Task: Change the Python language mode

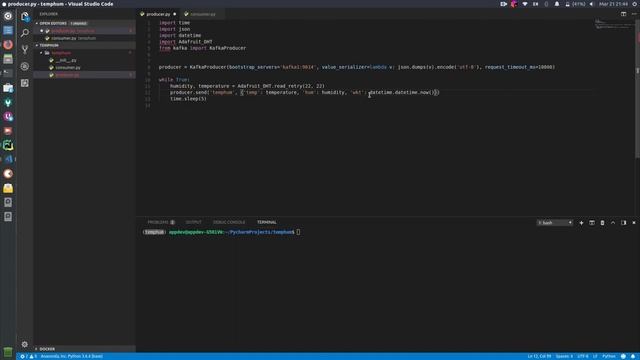Action: tap(609, 356)
